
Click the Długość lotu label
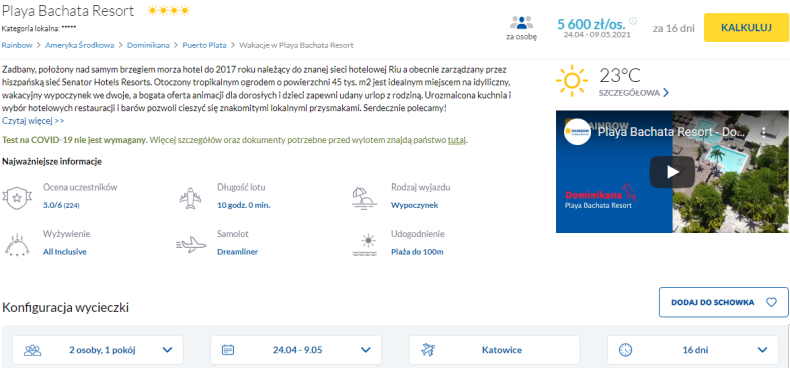241,188
